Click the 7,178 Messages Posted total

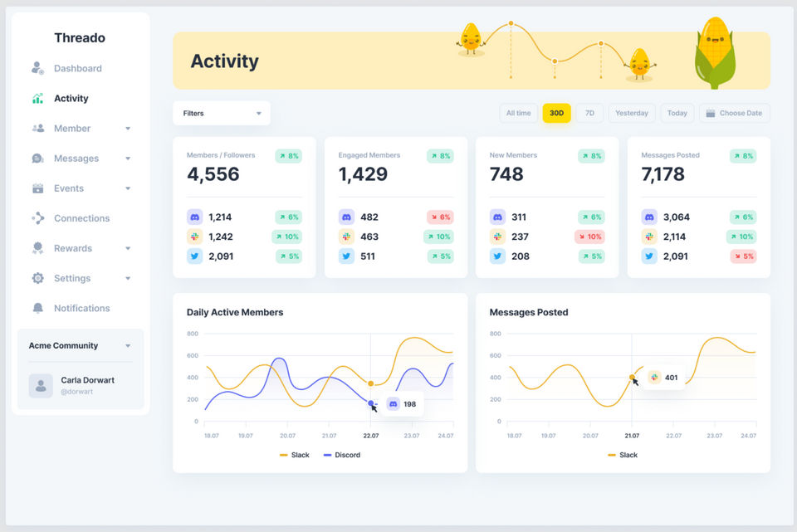(x=663, y=174)
